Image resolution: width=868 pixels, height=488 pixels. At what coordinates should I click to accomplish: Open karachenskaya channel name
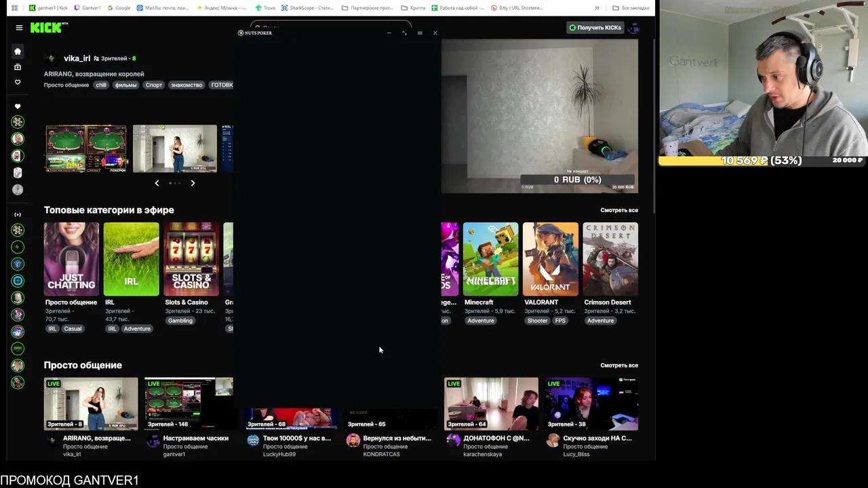coord(483,454)
